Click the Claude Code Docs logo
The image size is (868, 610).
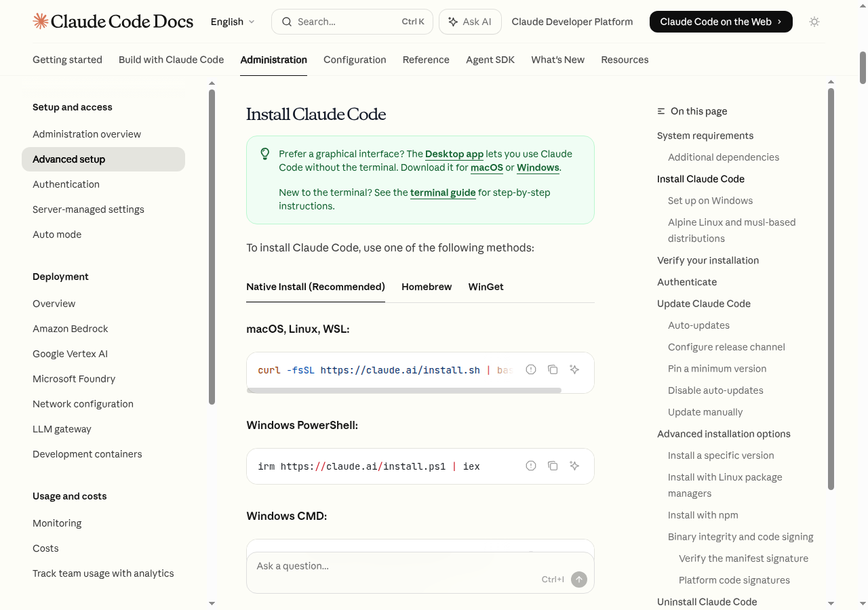tap(113, 22)
